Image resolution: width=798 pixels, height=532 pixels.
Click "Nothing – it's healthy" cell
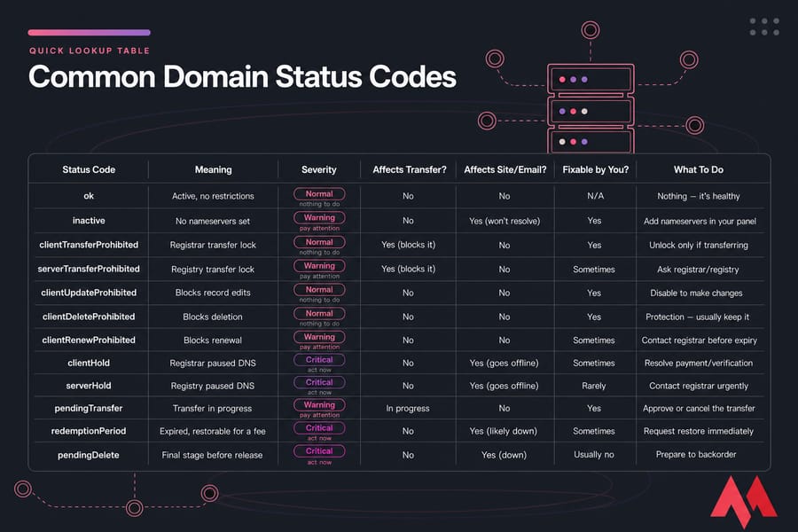(x=699, y=196)
